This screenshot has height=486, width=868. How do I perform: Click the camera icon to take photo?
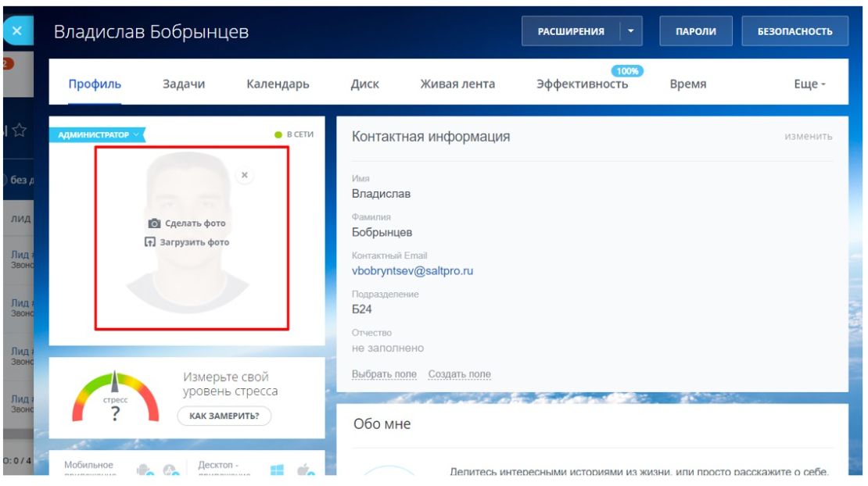(x=155, y=223)
